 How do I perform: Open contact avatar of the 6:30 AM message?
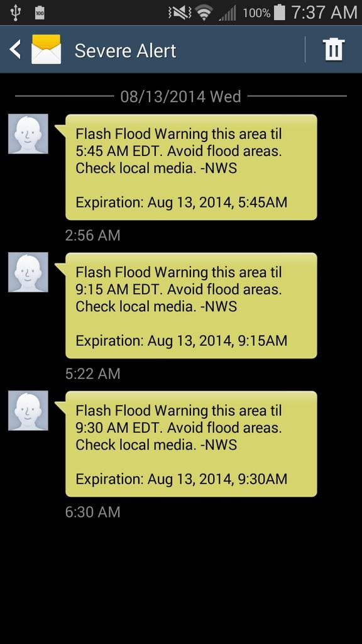(28, 410)
